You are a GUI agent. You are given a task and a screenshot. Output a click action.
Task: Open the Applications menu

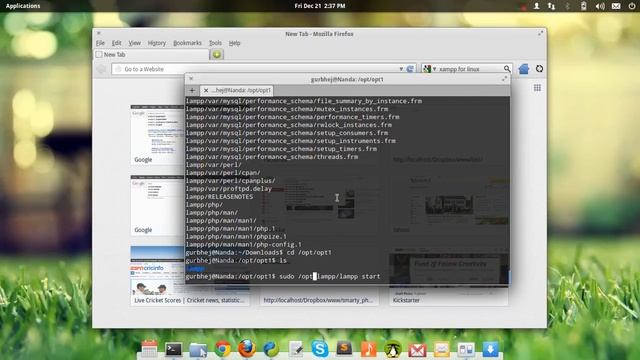[x=23, y=6]
